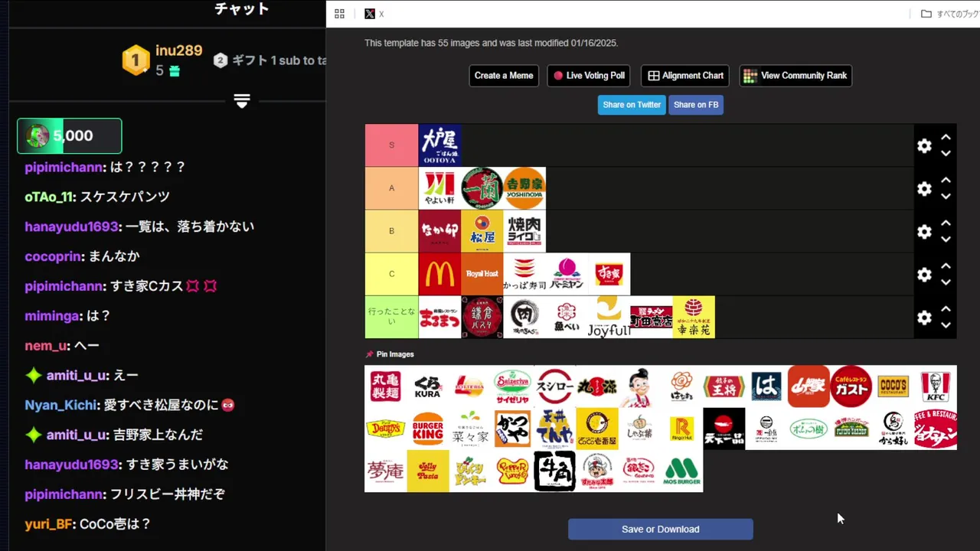
Task: Click the KFC logo
Action: click(x=935, y=386)
